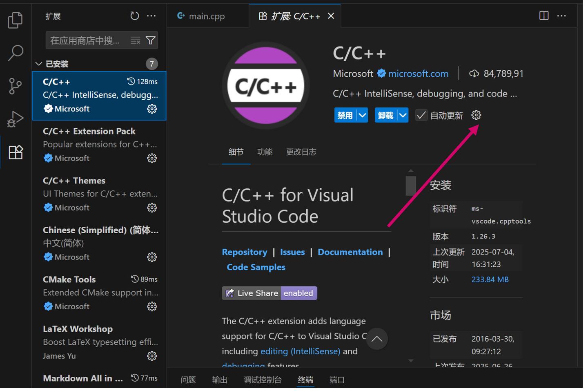Open manage gear for C/C++ Extension Pack
This screenshot has width=588, height=391.
point(152,158)
